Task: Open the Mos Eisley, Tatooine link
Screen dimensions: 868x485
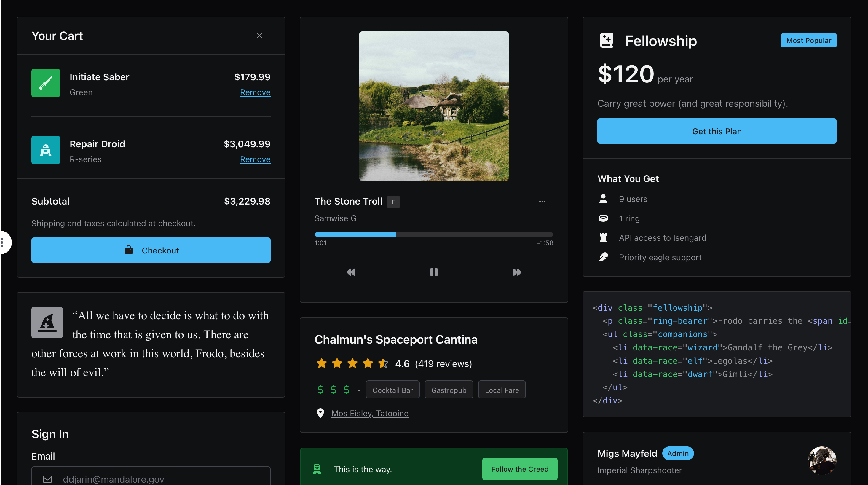Action: pos(370,414)
